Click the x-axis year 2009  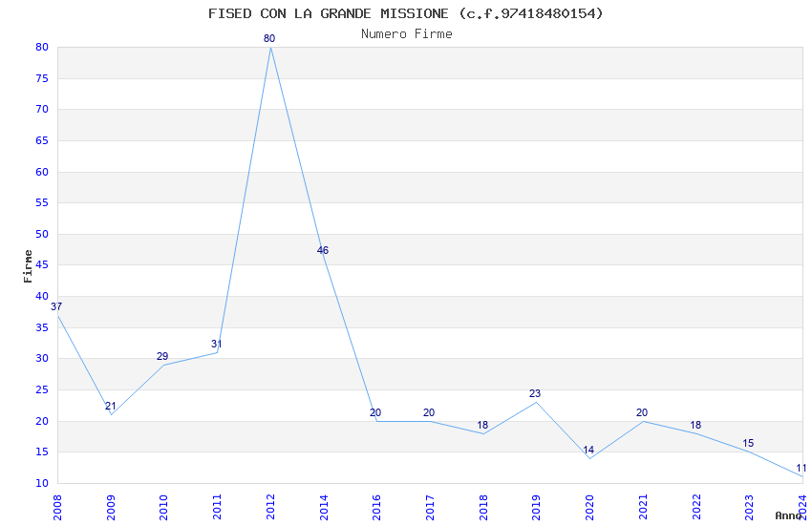click(x=110, y=507)
